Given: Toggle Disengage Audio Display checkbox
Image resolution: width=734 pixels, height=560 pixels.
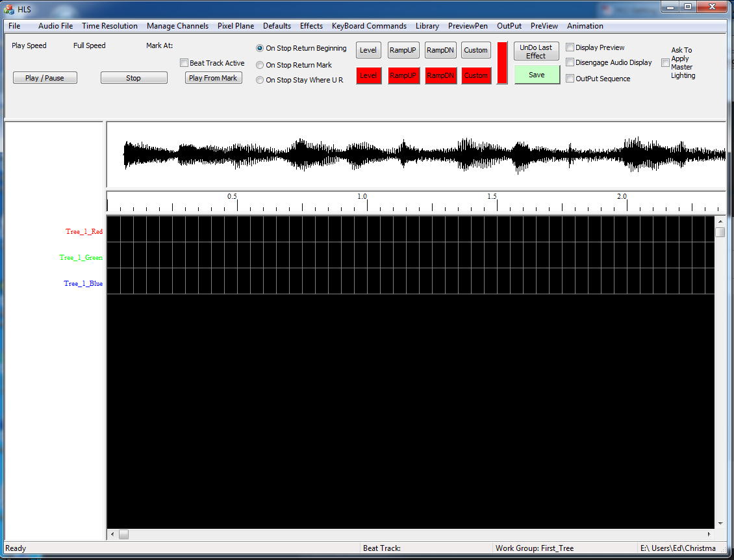Looking at the screenshot, I should tap(570, 62).
